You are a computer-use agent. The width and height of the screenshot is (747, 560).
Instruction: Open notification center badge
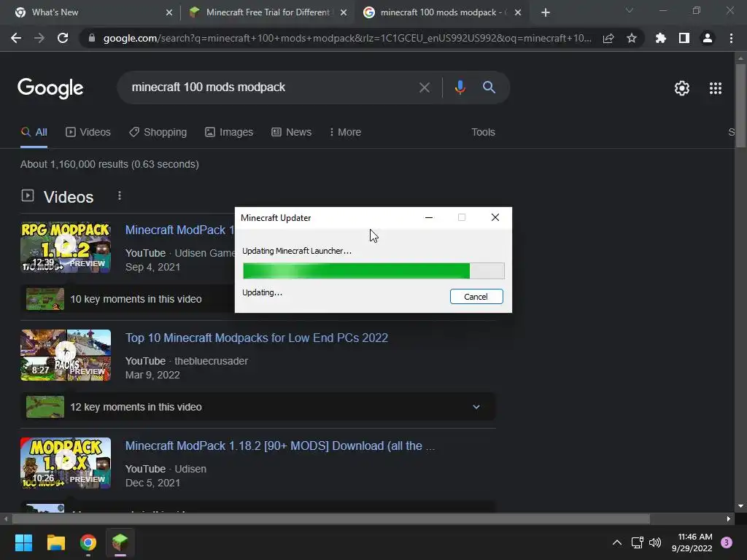726,542
